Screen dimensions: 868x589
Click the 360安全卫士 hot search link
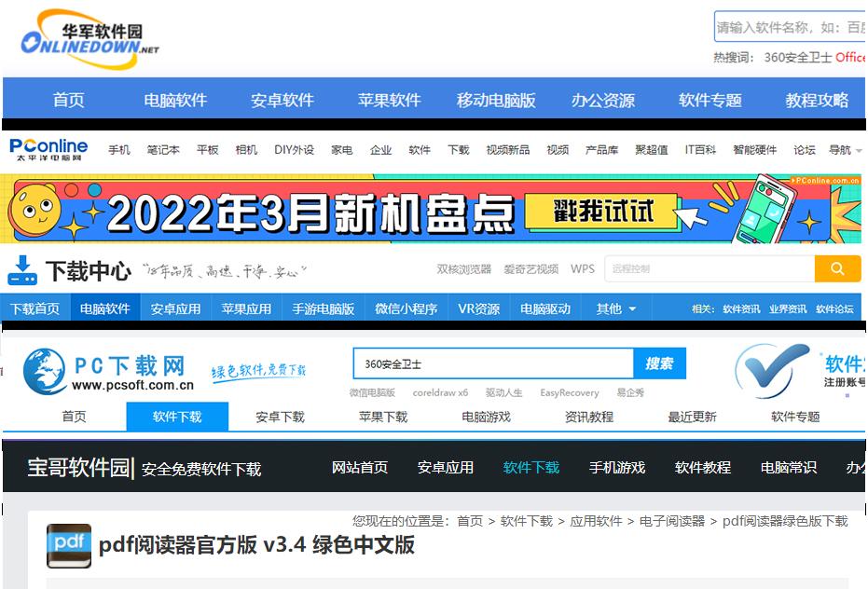click(x=798, y=57)
